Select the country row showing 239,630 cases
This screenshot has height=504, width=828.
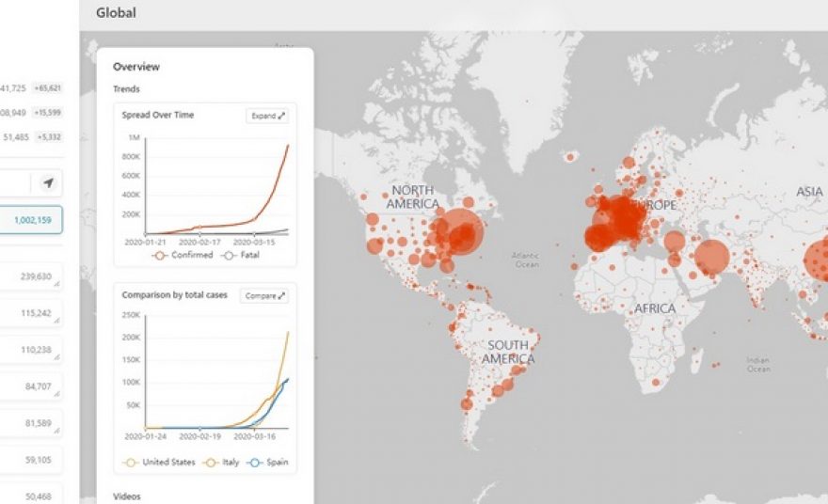click(x=31, y=277)
